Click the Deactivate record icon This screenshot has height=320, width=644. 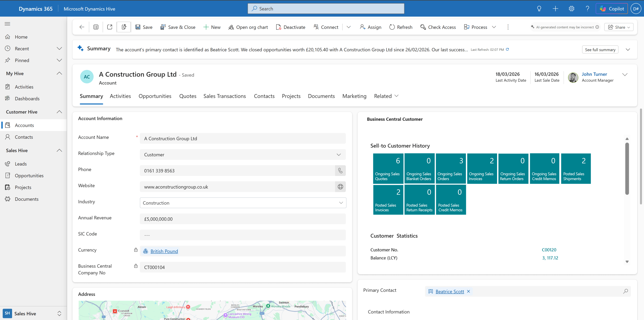tap(290, 27)
